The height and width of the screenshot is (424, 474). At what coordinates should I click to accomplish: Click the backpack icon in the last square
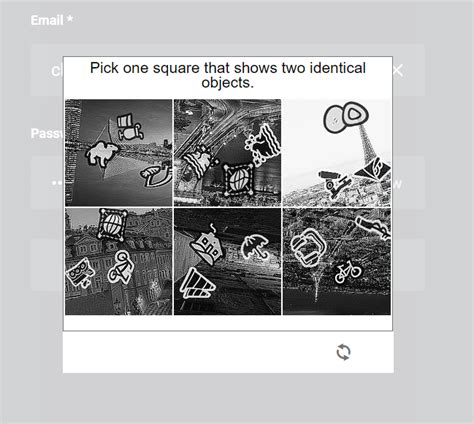308,248
